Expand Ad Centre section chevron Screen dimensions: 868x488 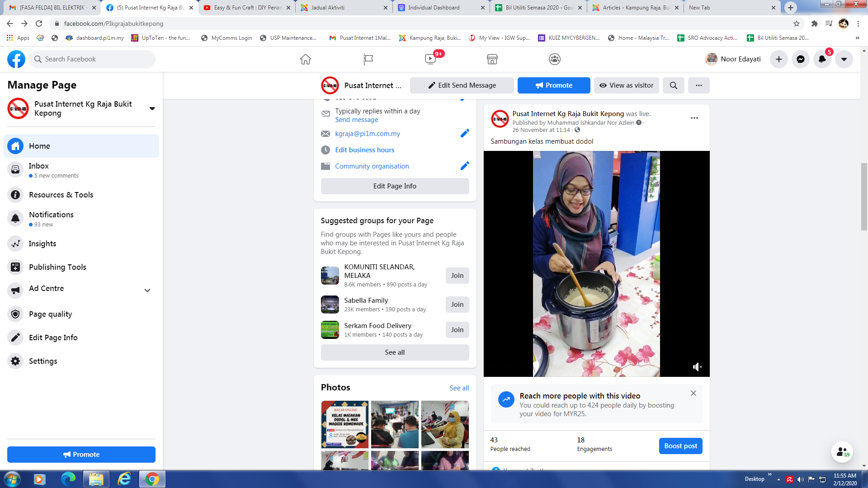[147, 291]
